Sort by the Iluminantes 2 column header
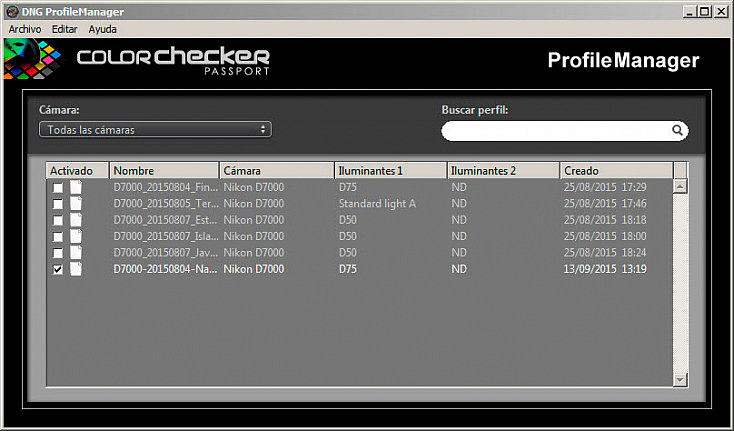 click(504, 171)
